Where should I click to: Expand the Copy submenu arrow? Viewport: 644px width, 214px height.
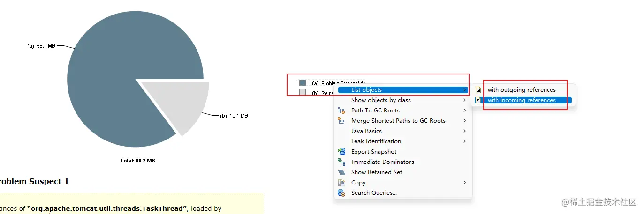465,183
